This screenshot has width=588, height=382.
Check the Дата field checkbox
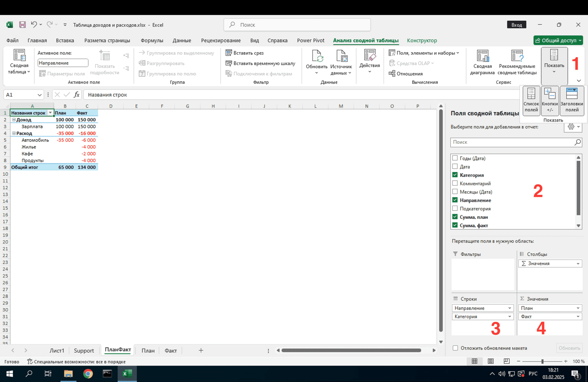[455, 166]
